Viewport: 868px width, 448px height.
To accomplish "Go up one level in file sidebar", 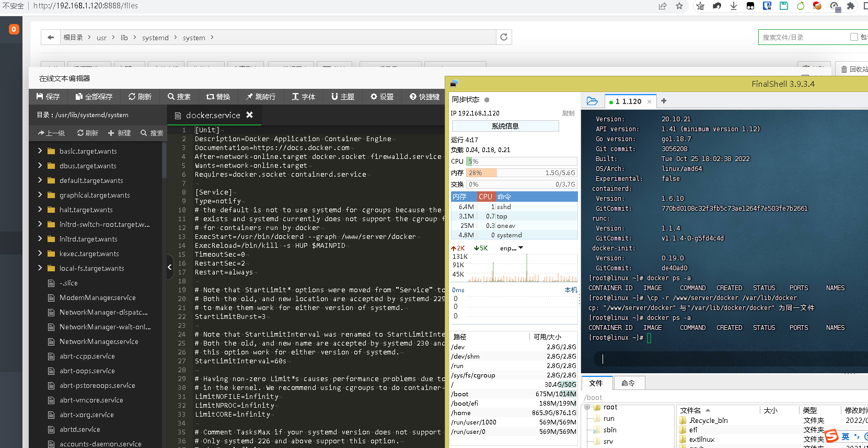I will [x=51, y=133].
